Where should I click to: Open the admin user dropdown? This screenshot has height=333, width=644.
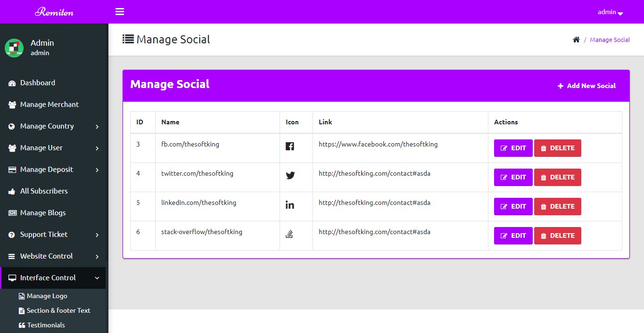pyautogui.click(x=610, y=12)
